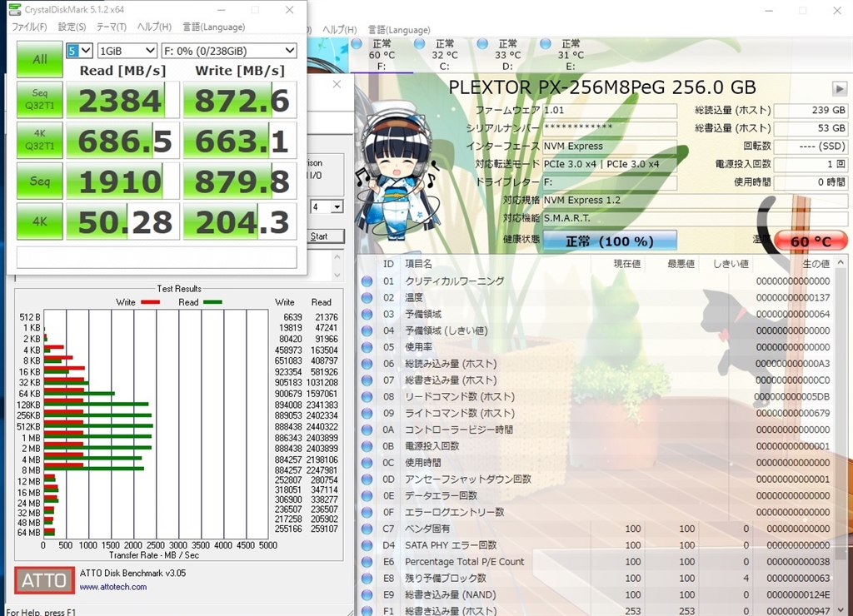Screen dimensions: 853x616
Task: Select the D: drive 33 °C status icon
Action: [507, 55]
